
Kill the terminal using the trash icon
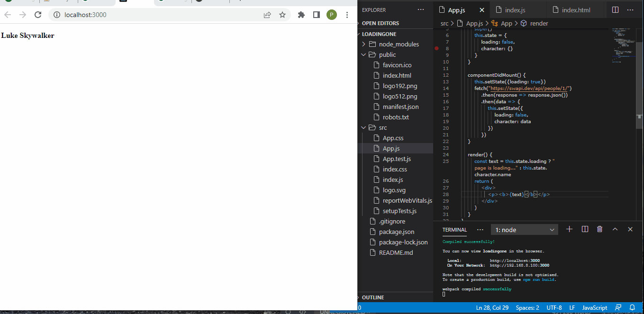pyautogui.click(x=599, y=229)
